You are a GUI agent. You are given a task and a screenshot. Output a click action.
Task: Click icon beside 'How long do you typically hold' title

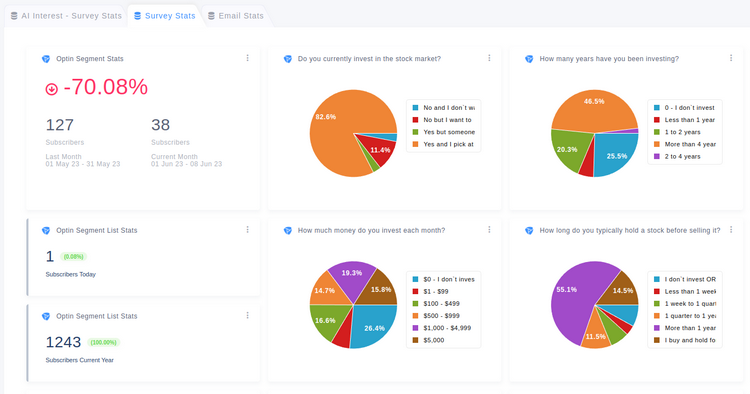click(529, 230)
